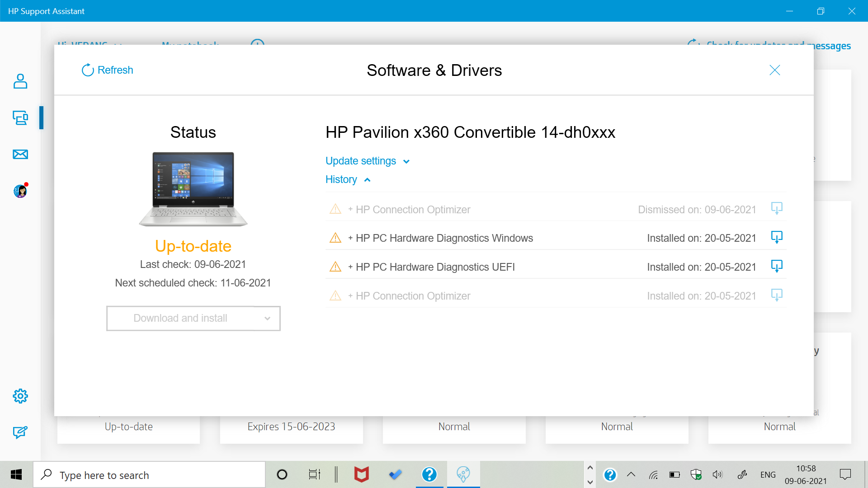Click download icon for Hardware Diagnostics UEFI
This screenshot has width=868, height=488.
point(776,267)
